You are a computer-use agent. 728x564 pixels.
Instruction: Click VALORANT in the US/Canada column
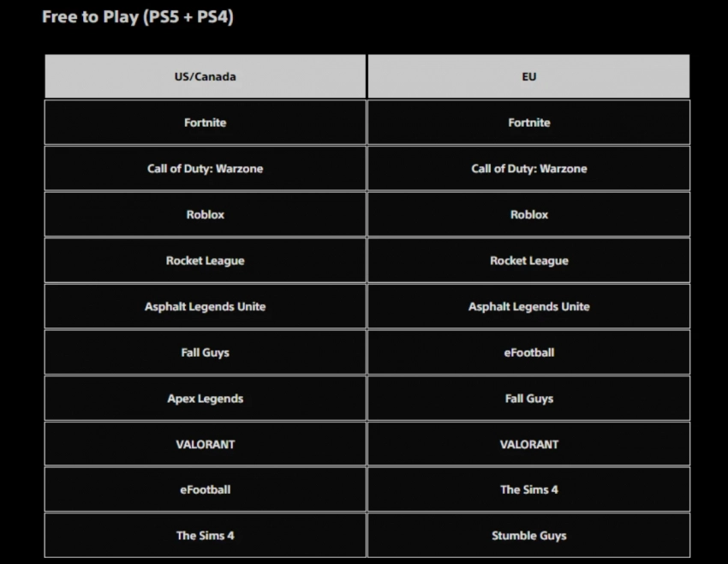pos(206,444)
